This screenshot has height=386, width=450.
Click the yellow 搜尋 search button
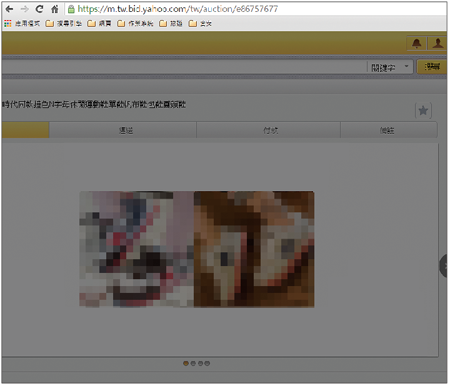click(432, 67)
